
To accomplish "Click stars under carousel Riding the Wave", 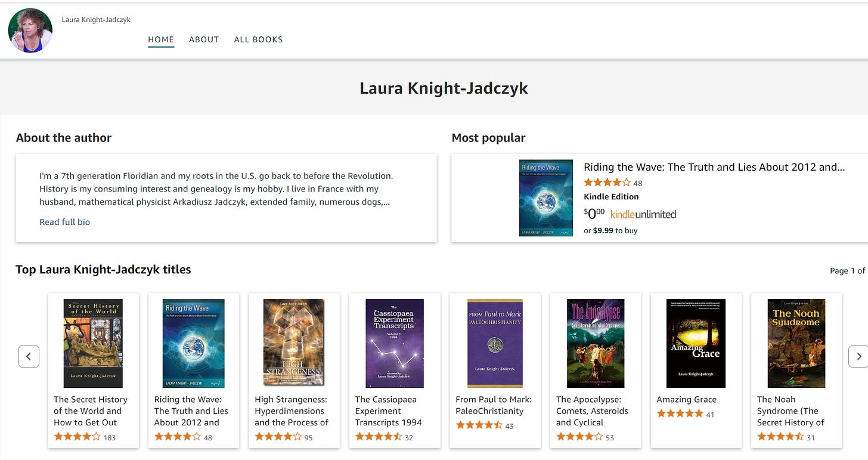I will click(x=178, y=437).
